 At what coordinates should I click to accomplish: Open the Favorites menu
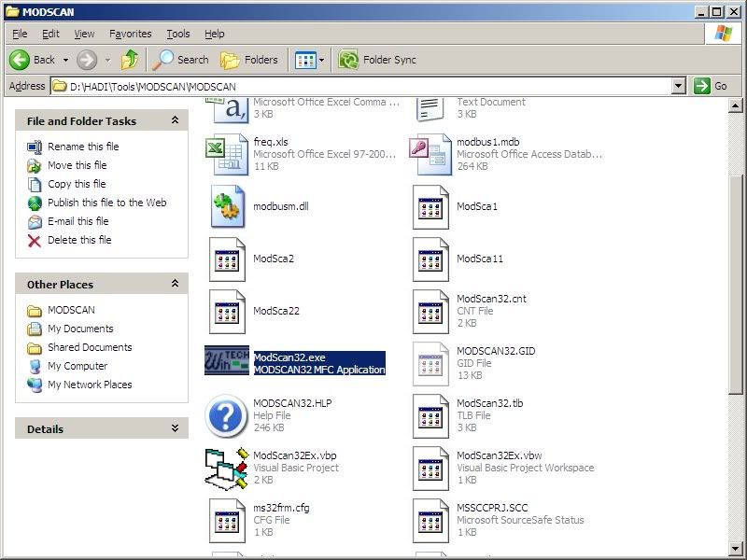[130, 34]
